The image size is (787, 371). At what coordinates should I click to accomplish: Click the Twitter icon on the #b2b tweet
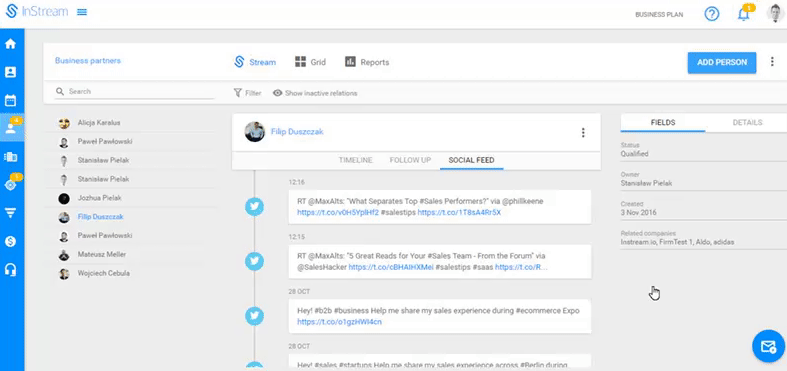point(254,316)
